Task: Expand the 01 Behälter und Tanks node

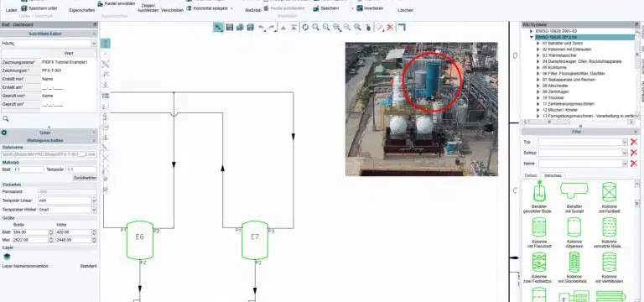Action: 538,43
